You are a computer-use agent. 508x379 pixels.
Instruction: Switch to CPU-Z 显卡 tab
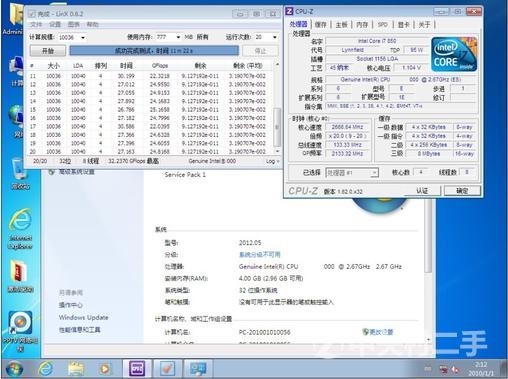point(404,24)
